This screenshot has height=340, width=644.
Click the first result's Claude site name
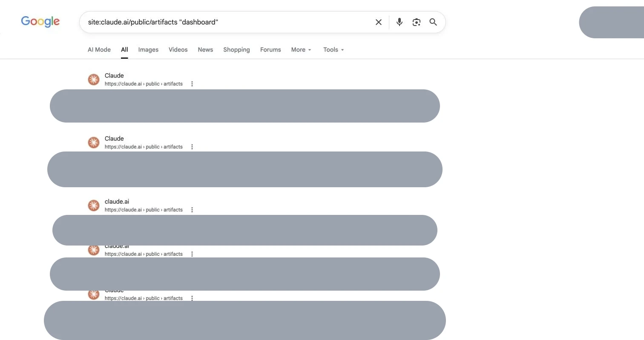[x=114, y=76]
